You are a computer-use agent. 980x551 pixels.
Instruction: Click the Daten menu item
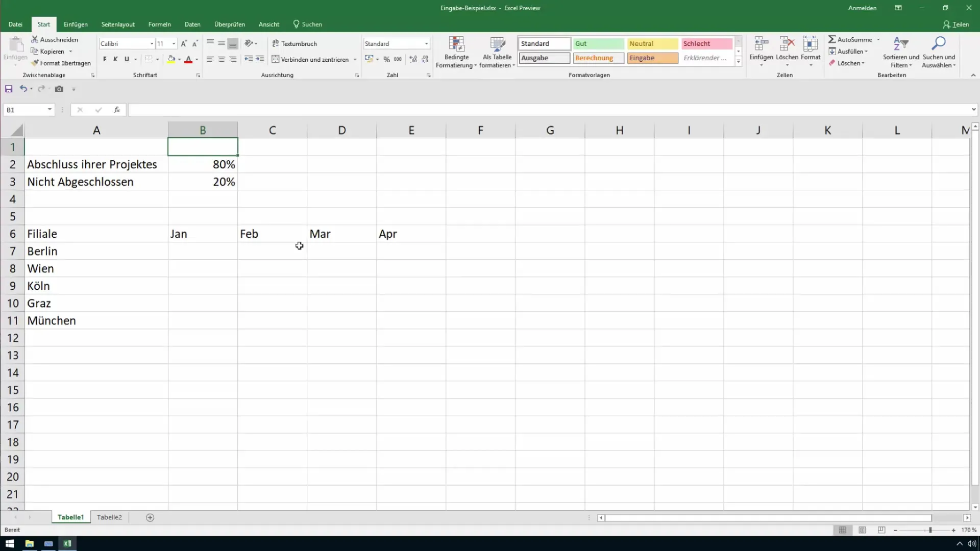pos(192,24)
